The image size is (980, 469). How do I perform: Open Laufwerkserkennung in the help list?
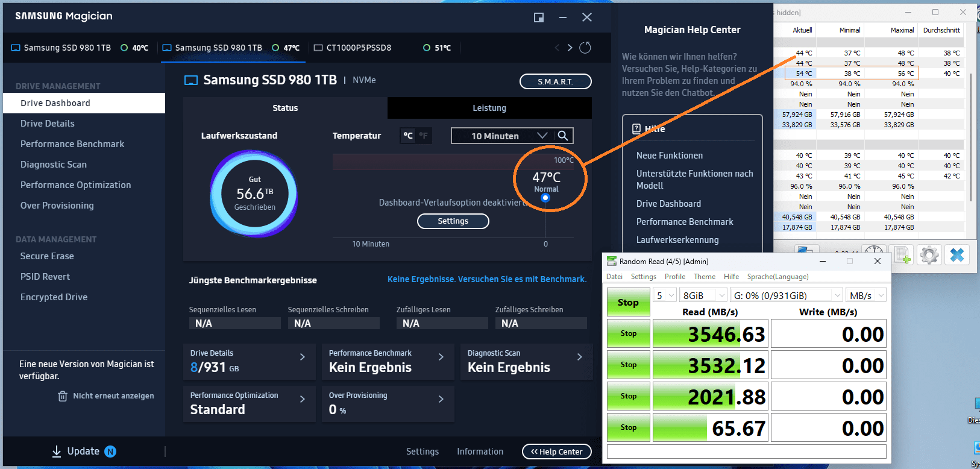pyautogui.click(x=677, y=240)
